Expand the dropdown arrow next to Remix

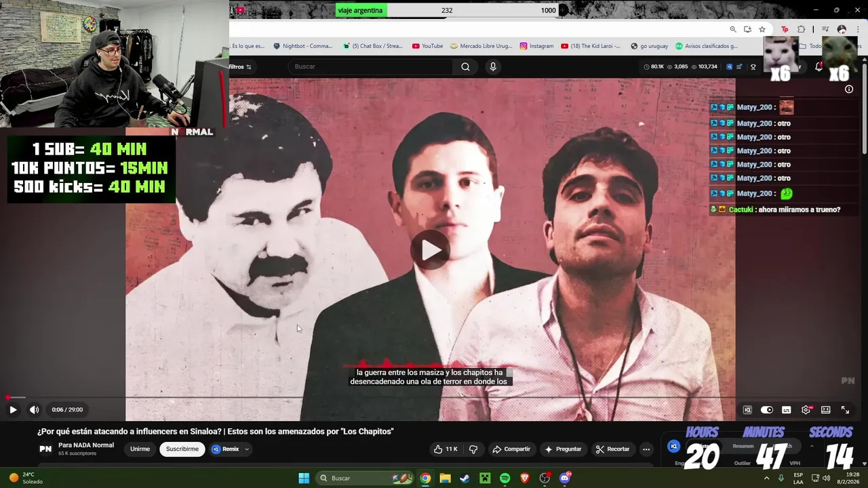click(247, 449)
